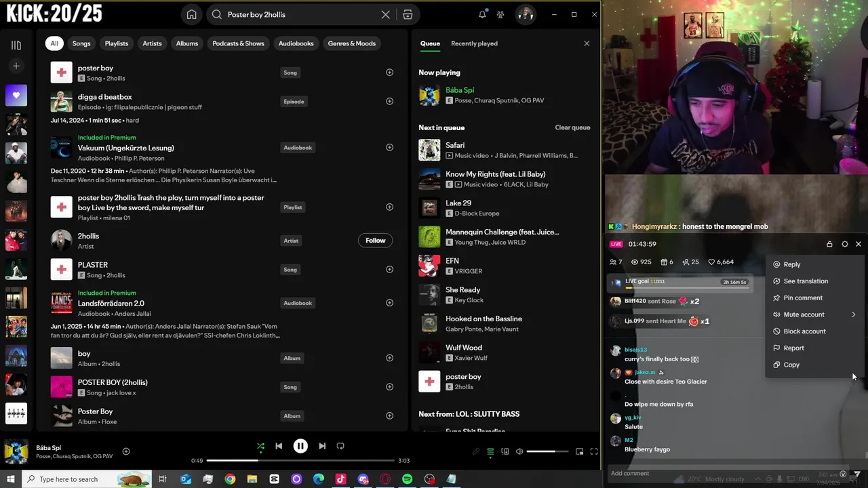Click the song progress bar
The width and height of the screenshot is (868, 488).
click(x=300, y=461)
